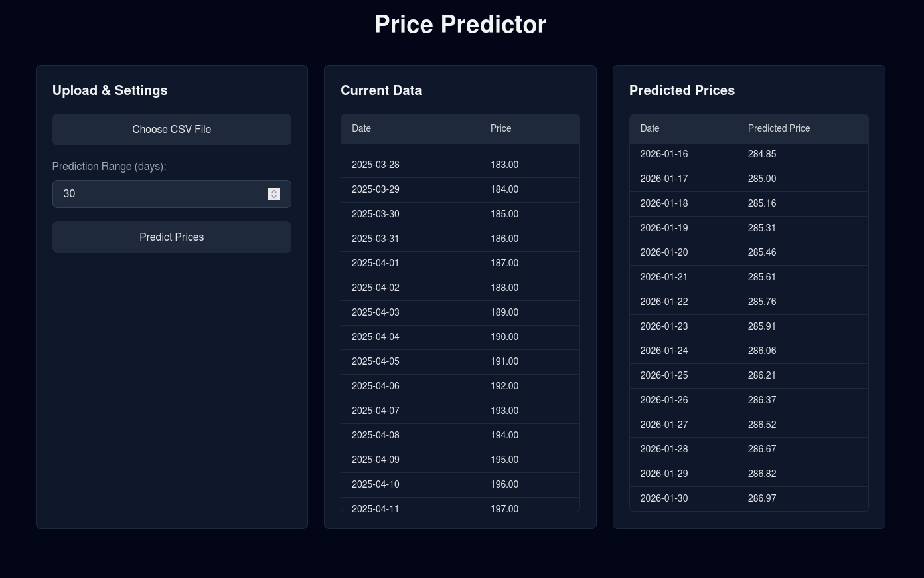This screenshot has width=924, height=578.
Task: Select the Date column header in Current Data
Action: [362, 128]
